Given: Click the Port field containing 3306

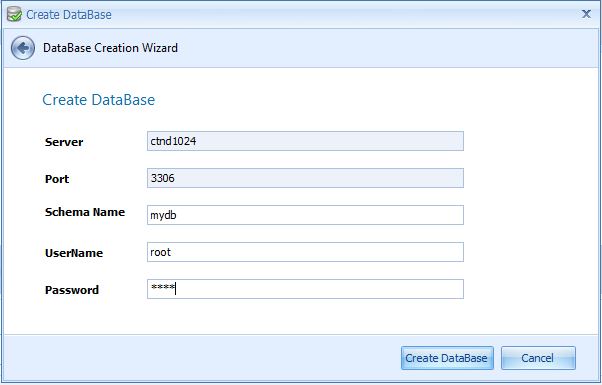Looking at the screenshot, I should point(305,178).
